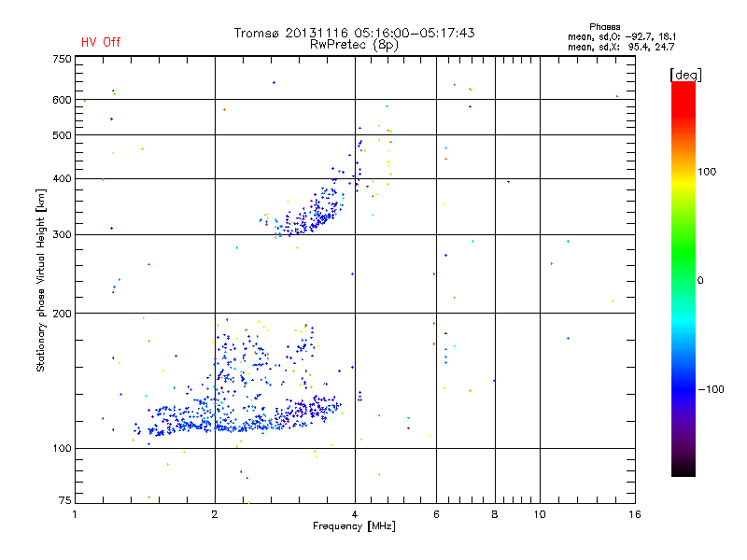
Task: Click the y-axis tick label "300"
Action: coord(62,235)
